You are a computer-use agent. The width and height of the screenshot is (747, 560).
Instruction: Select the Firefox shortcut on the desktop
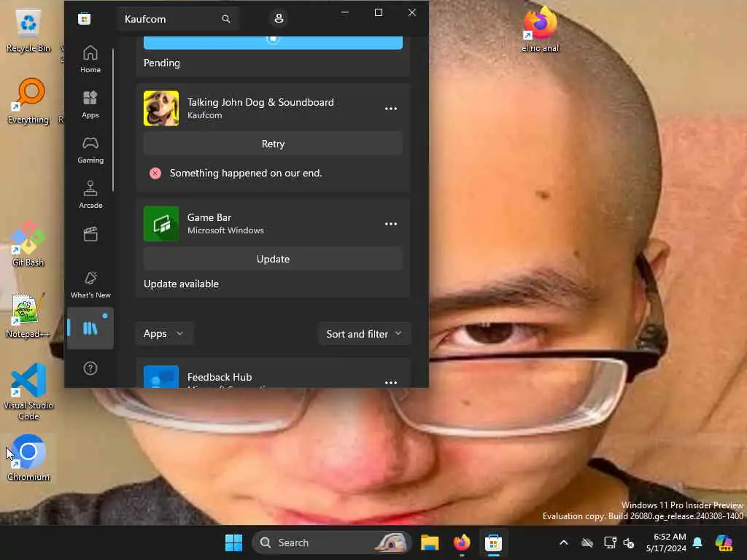pyautogui.click(x=540, y=28)
